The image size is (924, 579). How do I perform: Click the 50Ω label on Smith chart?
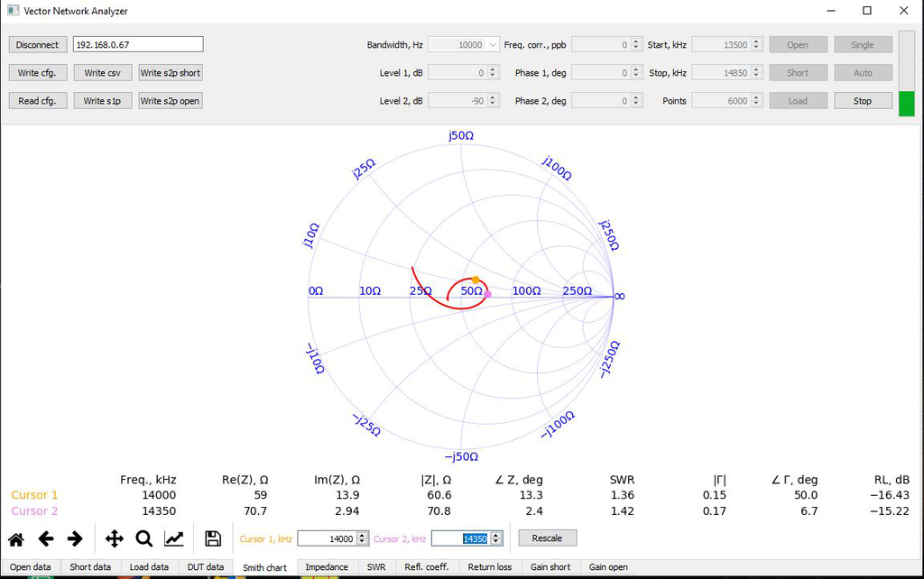point(471,291)
